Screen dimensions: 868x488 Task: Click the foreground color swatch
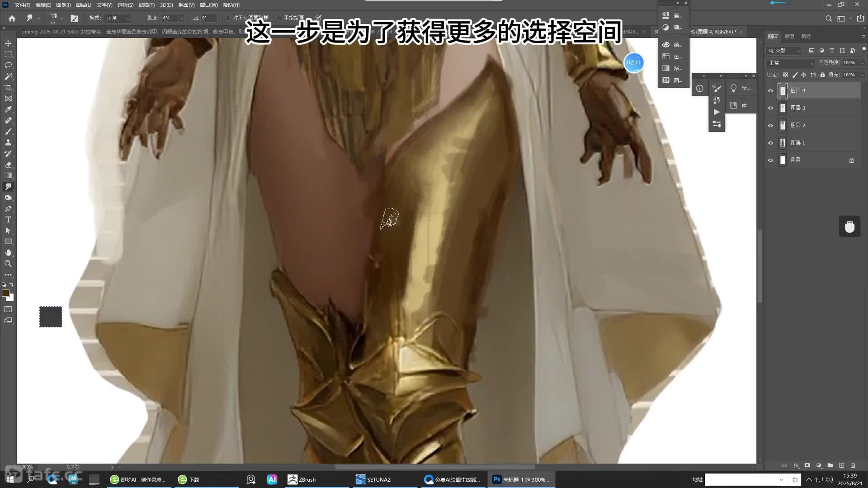[5, 293]
